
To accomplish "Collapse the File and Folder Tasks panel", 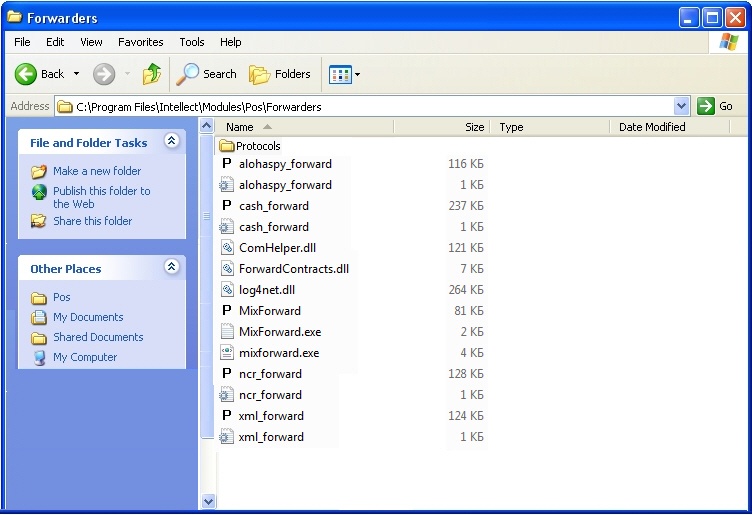I will pyautogui.click(x=171, y=142).
